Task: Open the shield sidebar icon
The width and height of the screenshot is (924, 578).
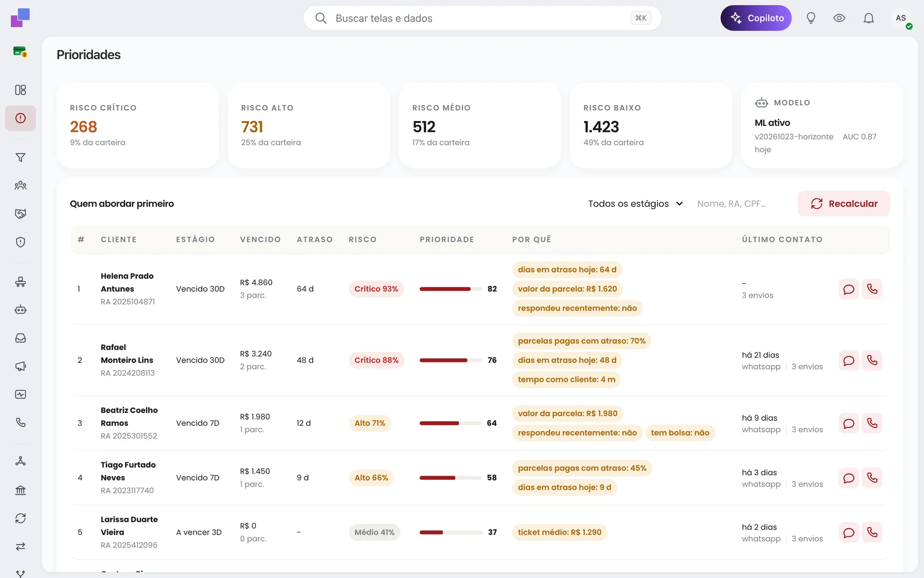Action: tap(20, 242)
